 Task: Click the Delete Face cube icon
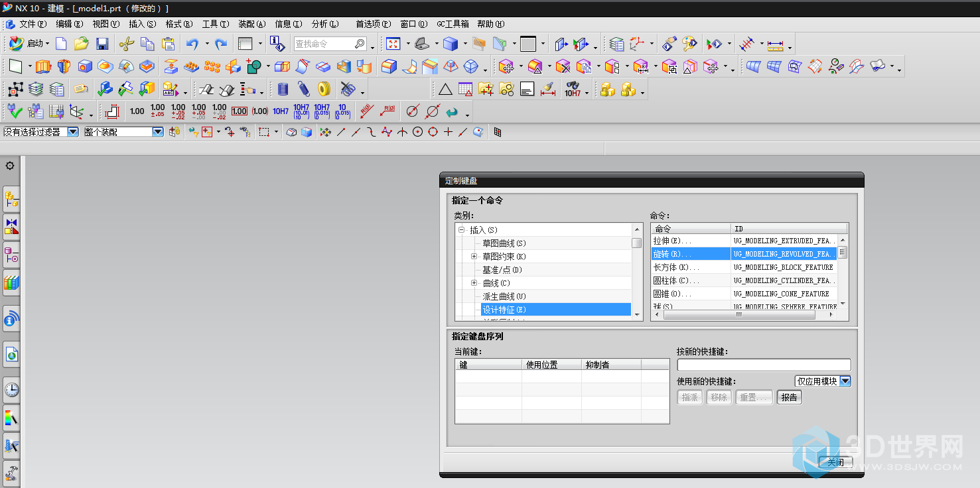click(x=563, y=66)
